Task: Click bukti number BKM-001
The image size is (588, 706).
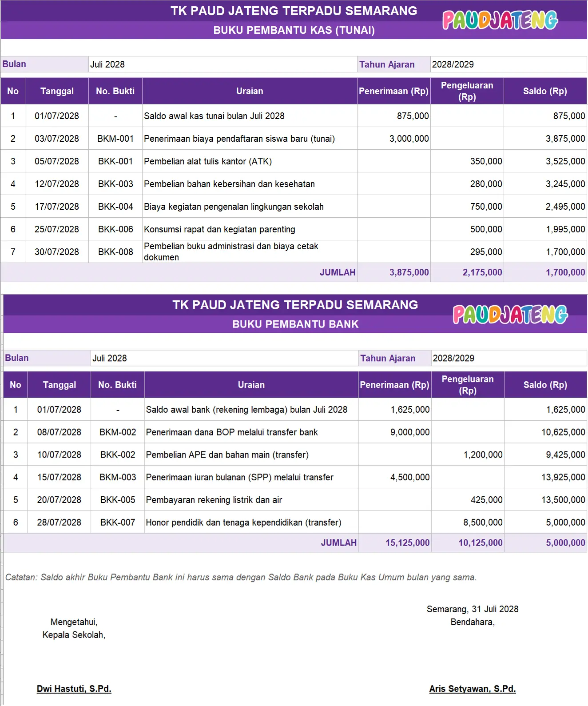Action: coord(115,139)
